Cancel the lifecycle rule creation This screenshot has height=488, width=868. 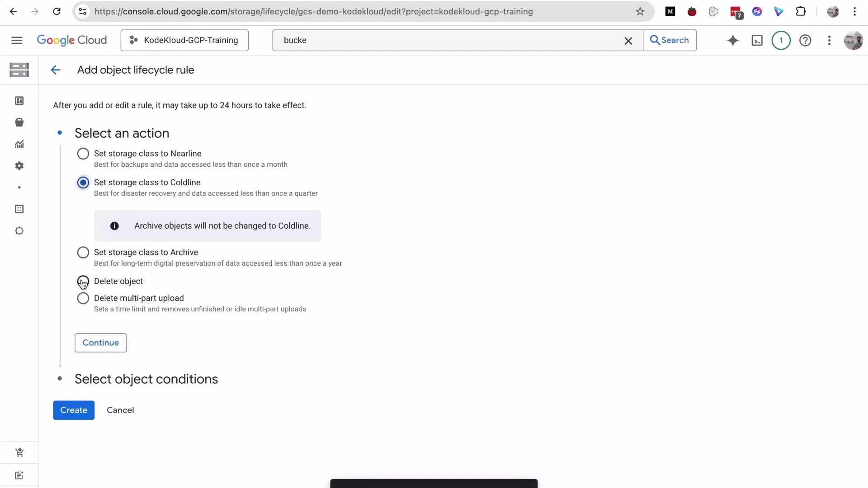pyautogui.click(x=120, y=410)
